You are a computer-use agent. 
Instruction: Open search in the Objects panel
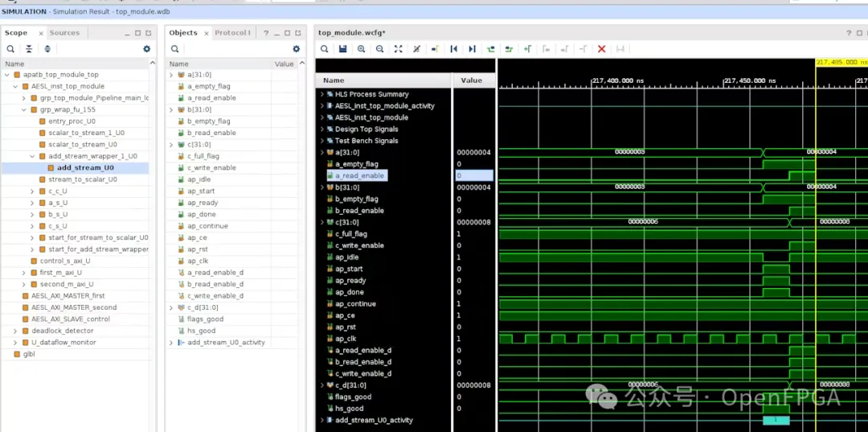point(174,49)
